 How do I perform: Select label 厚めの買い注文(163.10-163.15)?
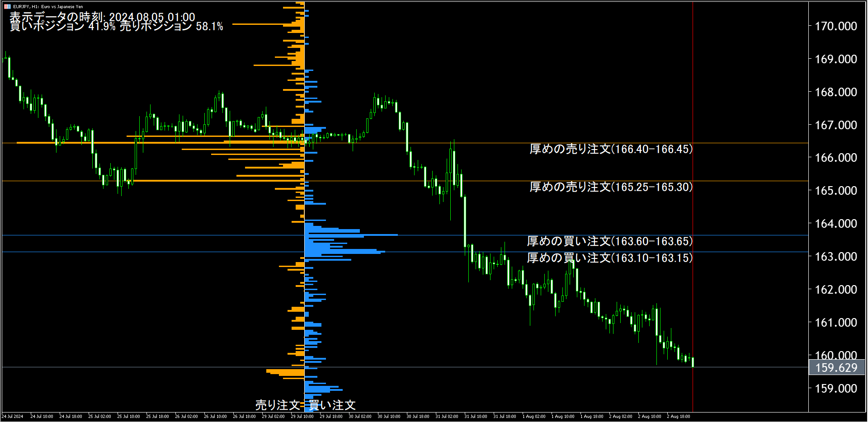pyautogui.click(x=609, y=258)
